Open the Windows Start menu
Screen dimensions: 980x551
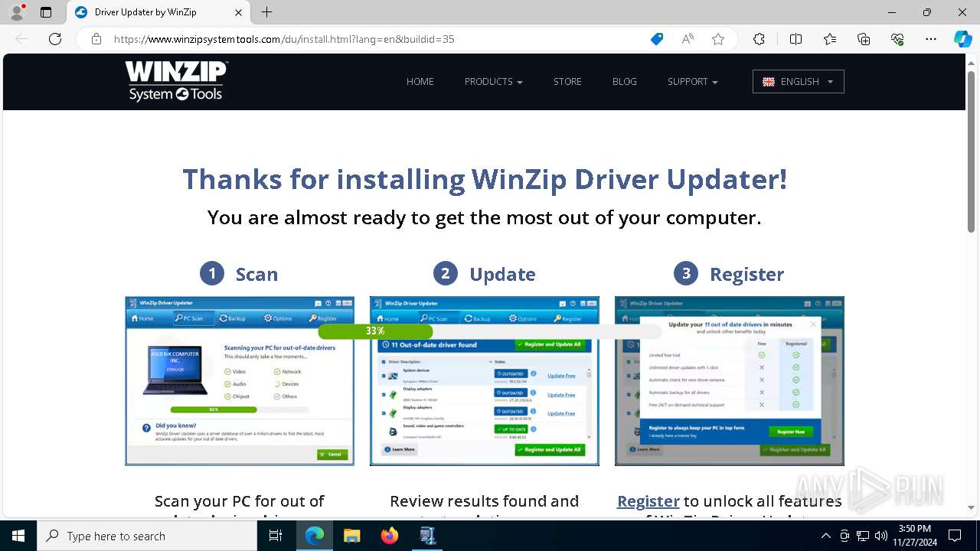(x=18, y=536)
